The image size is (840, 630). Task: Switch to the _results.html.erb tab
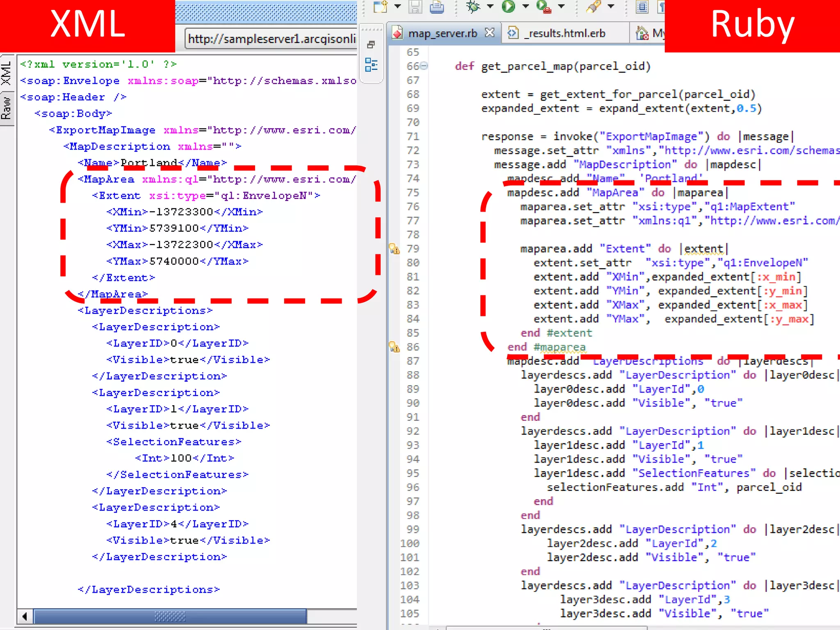(x=564, y=33)
